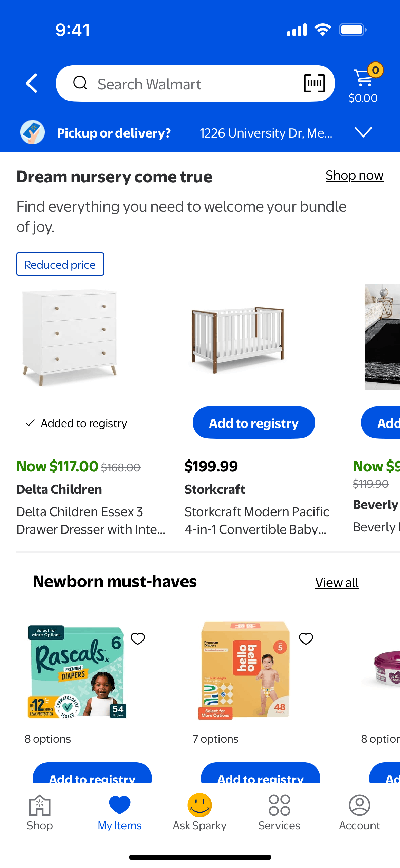Switch to the Shop tab
The width and height of the screenshot is (400, 868).
40,812
